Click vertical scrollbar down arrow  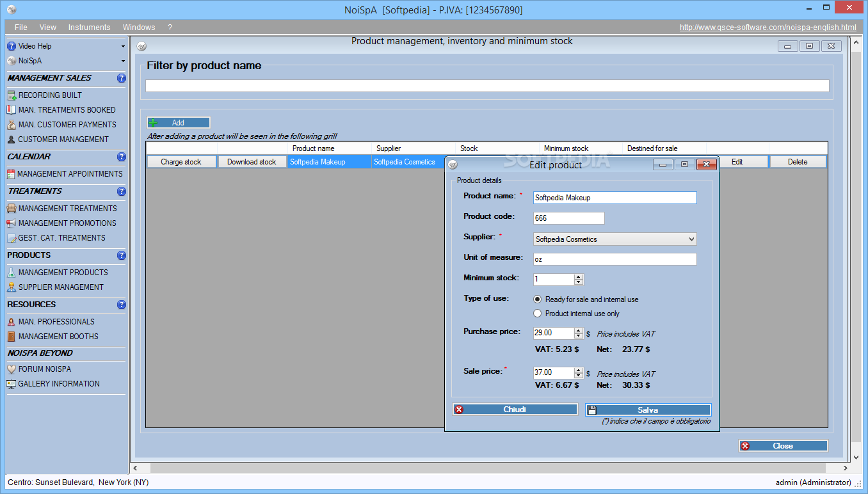[856, 458]
